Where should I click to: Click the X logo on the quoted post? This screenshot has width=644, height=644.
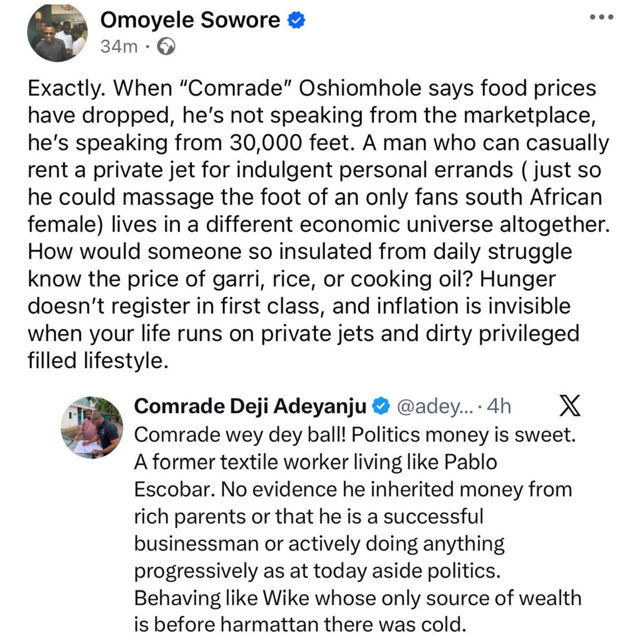click(571, 407)
